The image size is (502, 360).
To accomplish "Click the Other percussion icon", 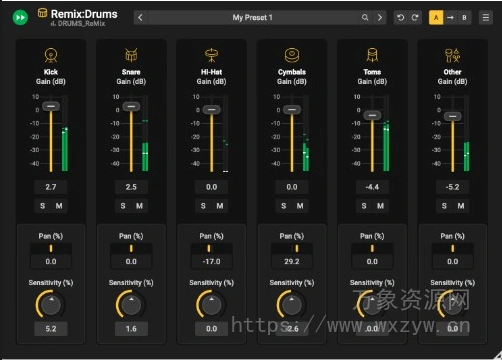I will point(452,55).
